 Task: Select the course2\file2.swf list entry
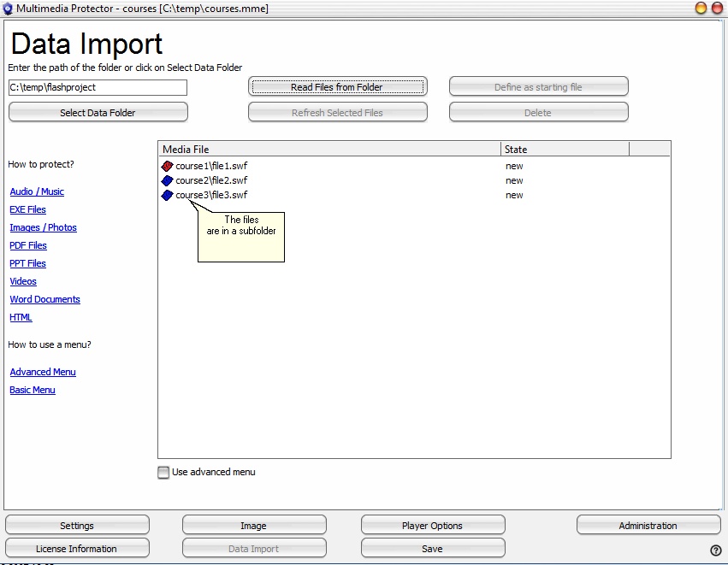211,180
